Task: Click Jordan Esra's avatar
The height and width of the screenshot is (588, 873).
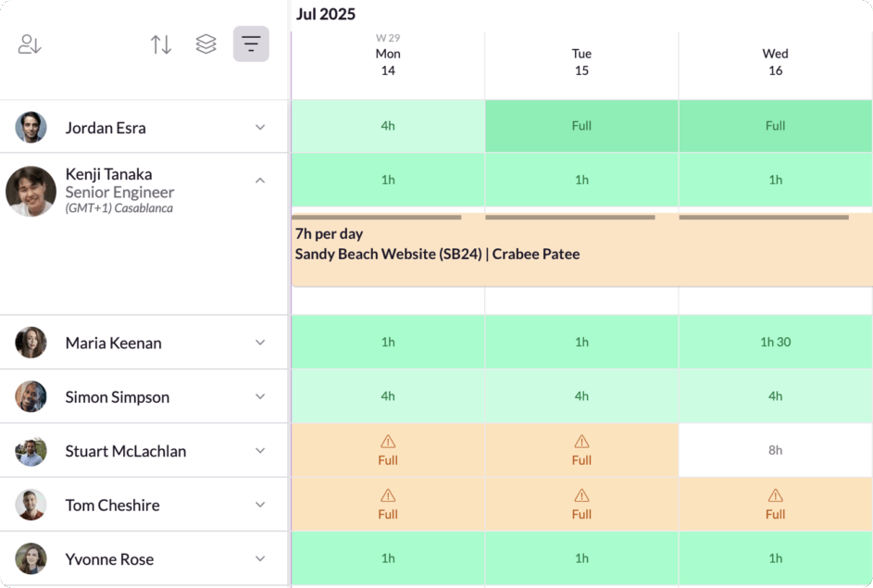Action: click(31, 128)
